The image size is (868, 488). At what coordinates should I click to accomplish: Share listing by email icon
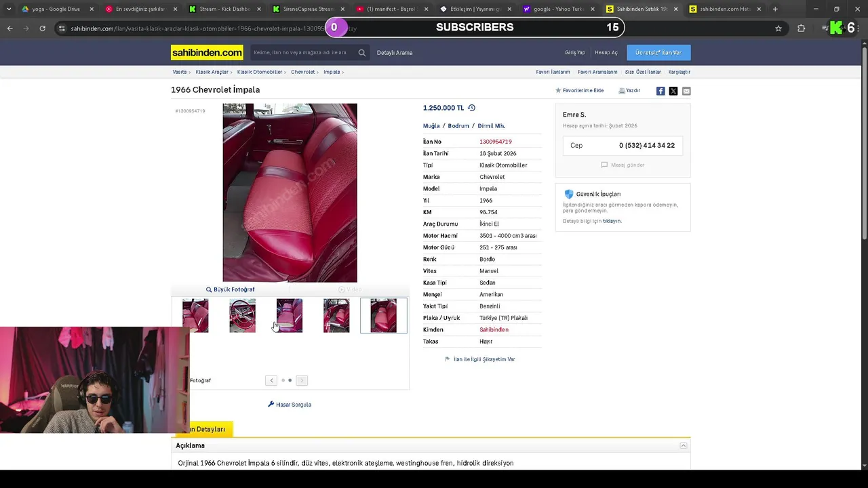coord(686,91)
